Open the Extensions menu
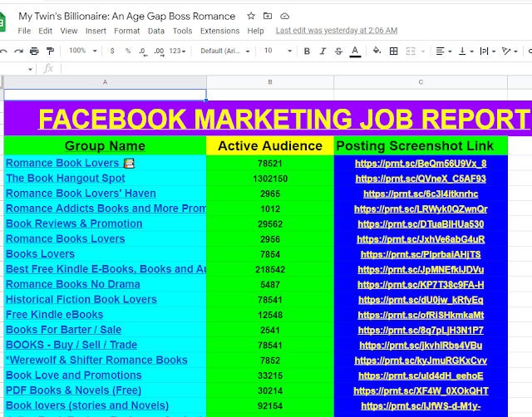The width and height of the screenshot is (532, 417). 219,31
